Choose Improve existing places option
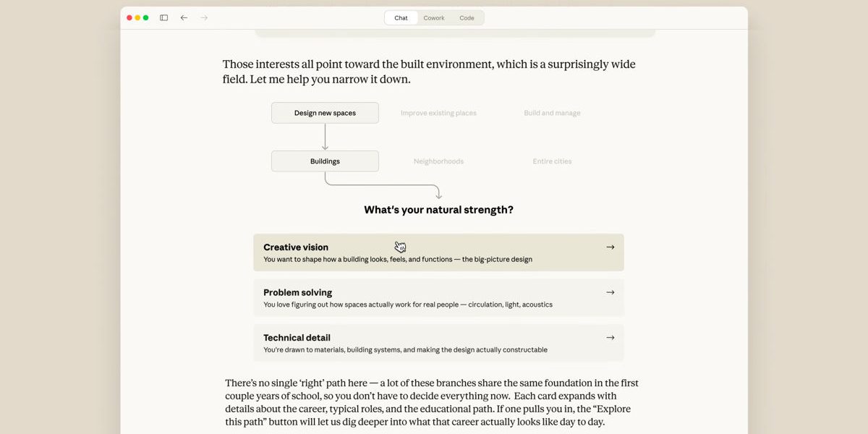Screen dimensions: 868x434 pos(438,113)
